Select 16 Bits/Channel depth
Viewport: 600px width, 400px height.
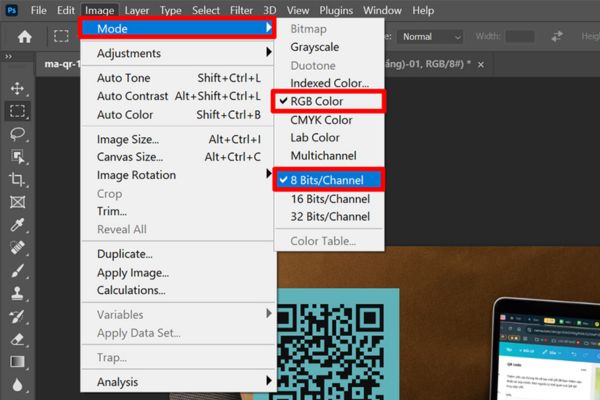pyautogui.click(x=329, y=199)
